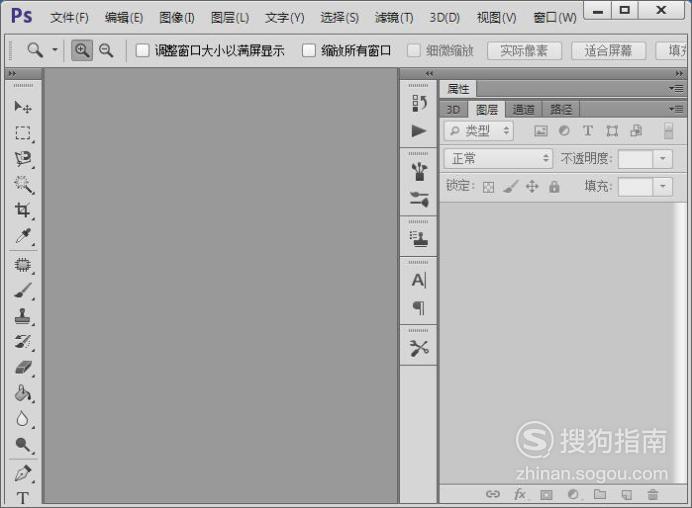This screenshot has height=508, width=692.
Task: Open zoom tool preset picker arrow
Action: (x=55, y=50)
